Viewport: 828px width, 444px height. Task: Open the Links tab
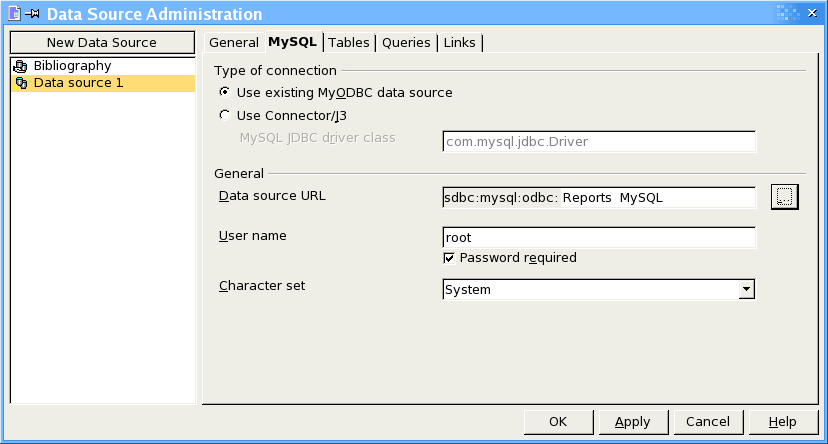pos(459,42)
